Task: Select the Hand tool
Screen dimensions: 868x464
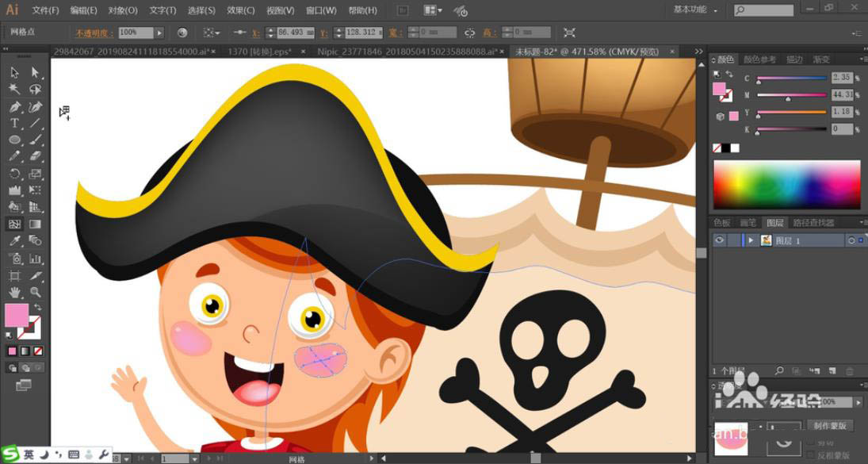Action: click(14, 292)
